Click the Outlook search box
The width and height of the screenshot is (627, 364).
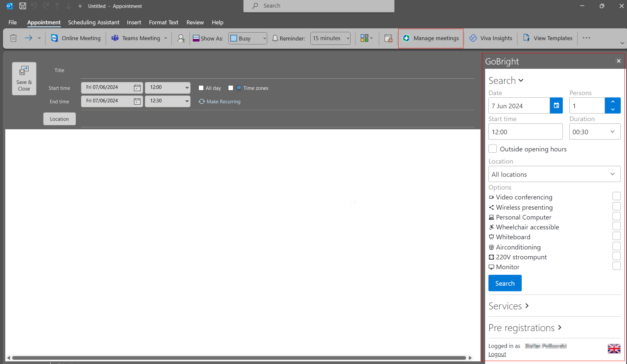[x=319, y=6]
